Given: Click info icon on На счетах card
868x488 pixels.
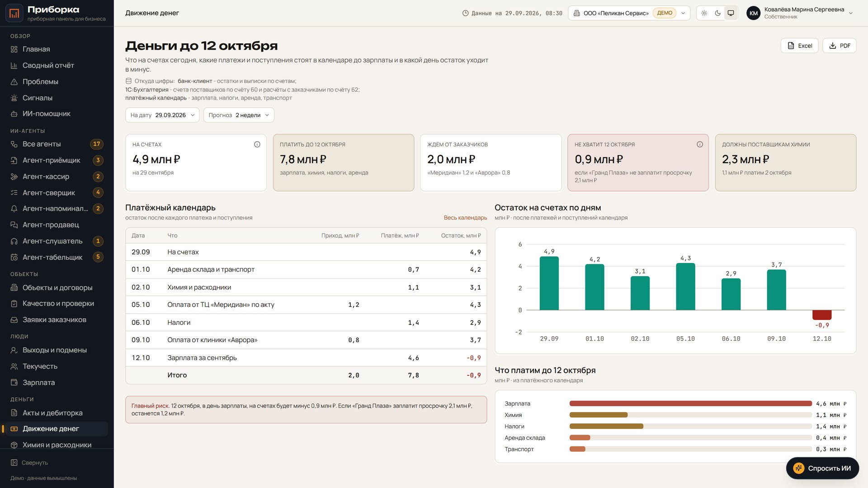Looking at the screenshot, I should pyautogui.click(x=257, y=145).
